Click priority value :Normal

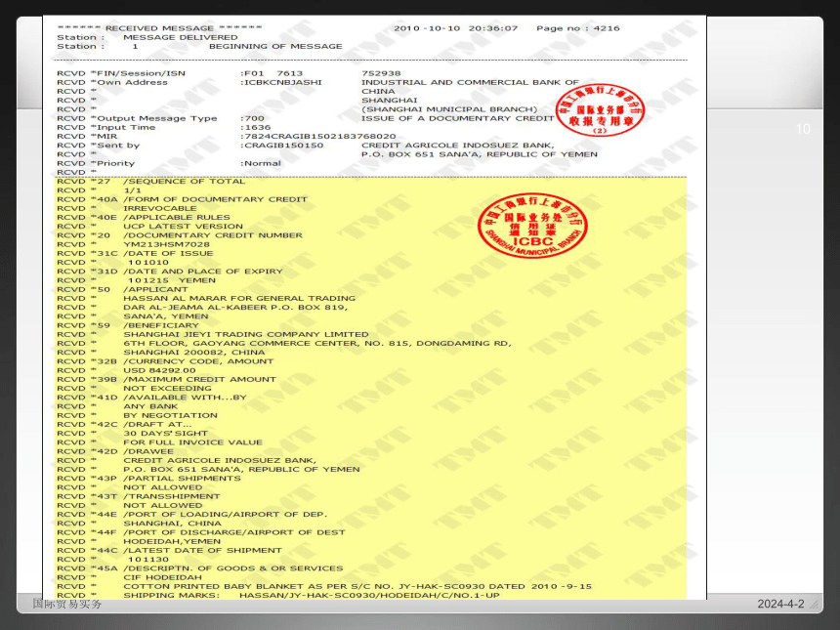[261, 163]
